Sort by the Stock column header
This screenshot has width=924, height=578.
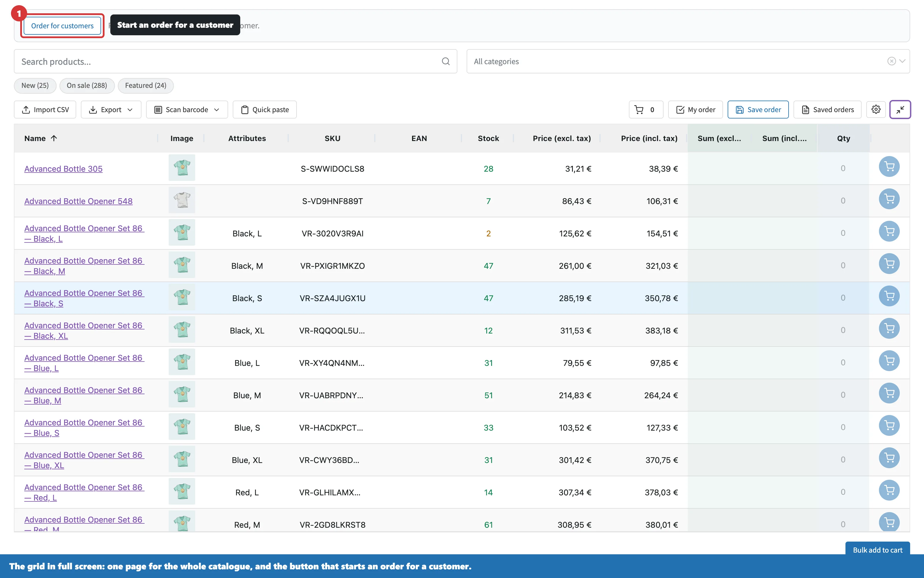click(488, 138)
